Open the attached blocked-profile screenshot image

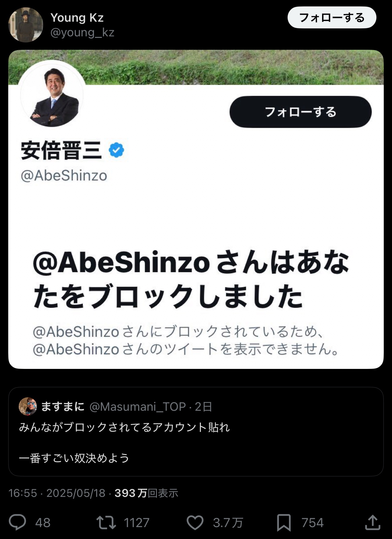point(196,209)
